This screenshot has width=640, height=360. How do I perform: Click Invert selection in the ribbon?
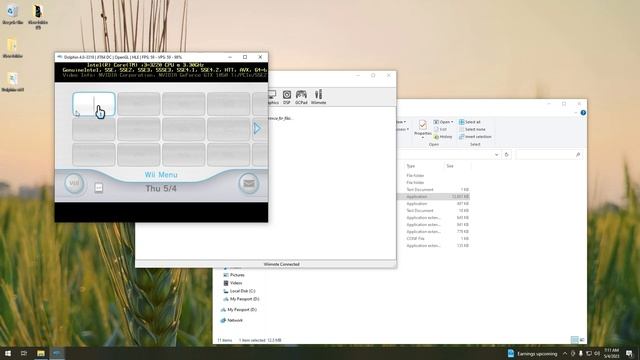pos(475,137)
